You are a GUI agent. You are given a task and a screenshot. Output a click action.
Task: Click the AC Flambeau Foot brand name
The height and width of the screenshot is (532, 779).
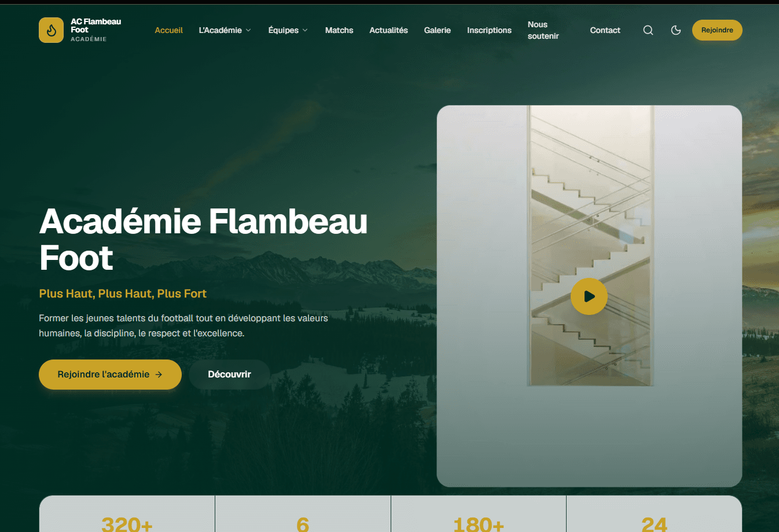pos(96,25)
